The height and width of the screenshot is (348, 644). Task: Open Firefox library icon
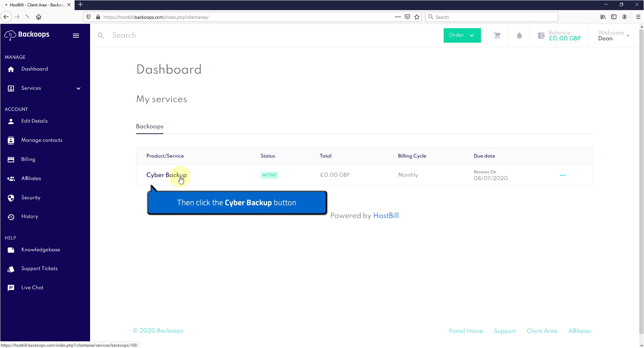pos(603,17)
